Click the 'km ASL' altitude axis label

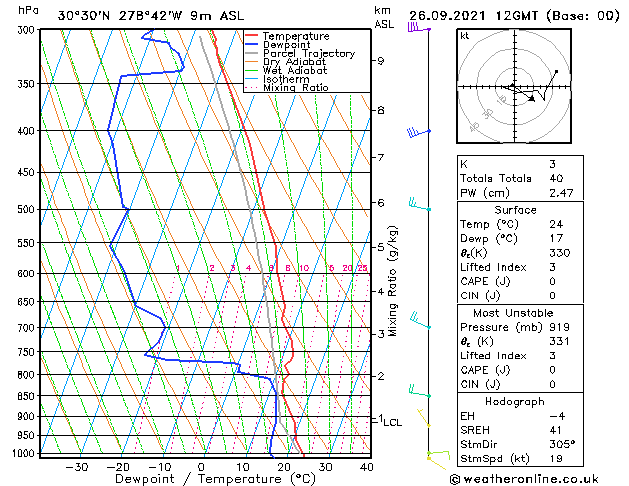tap(384, 17)
